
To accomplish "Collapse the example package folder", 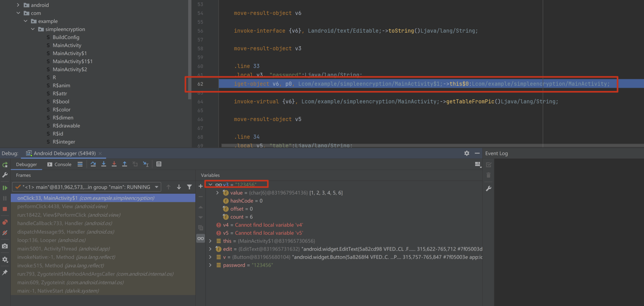I will point(25,21).
